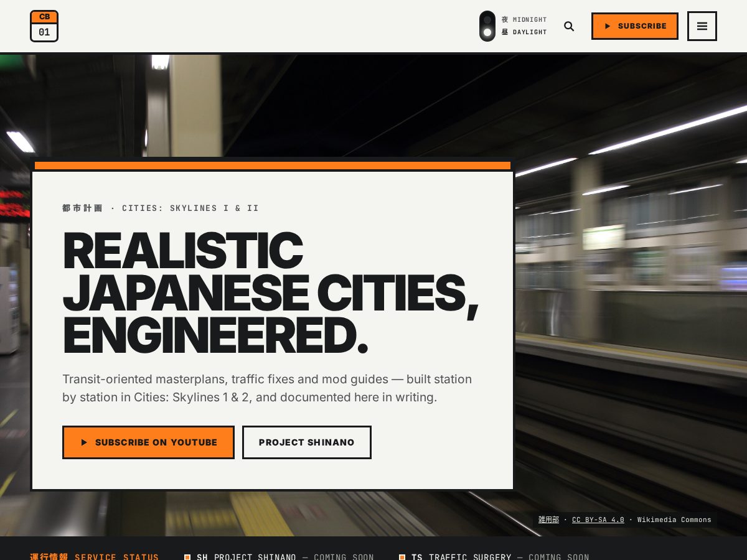Viewport: 747px width, 560px height.
Task: Open the Project Shinano hero button
Action: click(307, 442)
